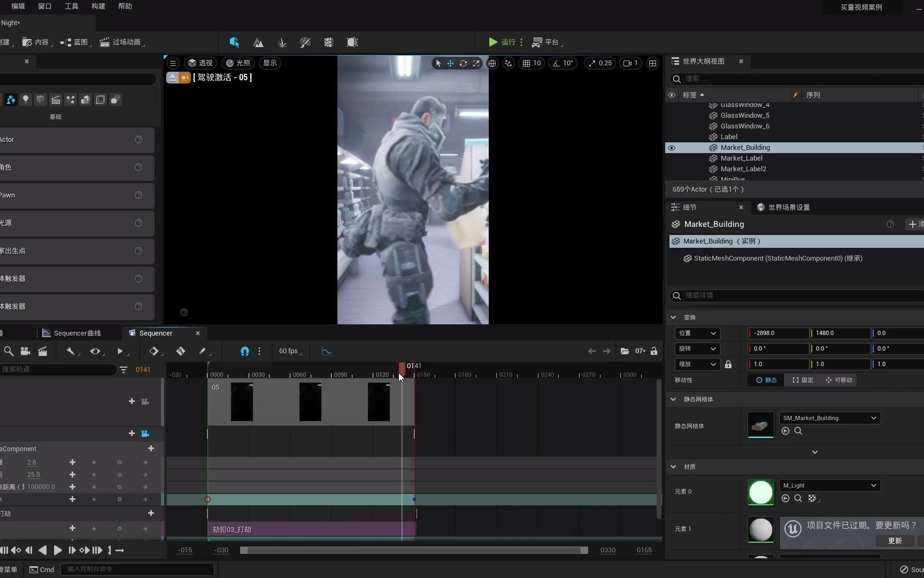Select GlassWindow_5 in the outliner
Image resolution: width=924 pixels, height=578 pixels.
[x=745, y=116]
